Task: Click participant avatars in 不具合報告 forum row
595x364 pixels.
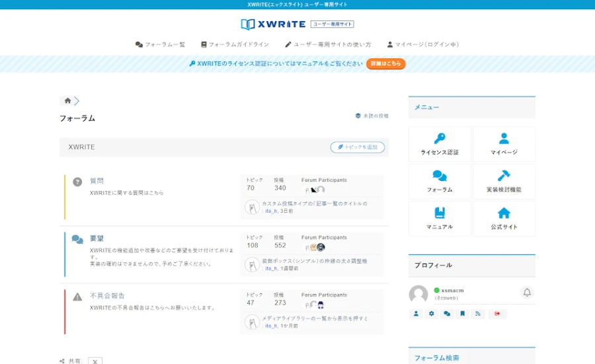Action: click(315, 305)
